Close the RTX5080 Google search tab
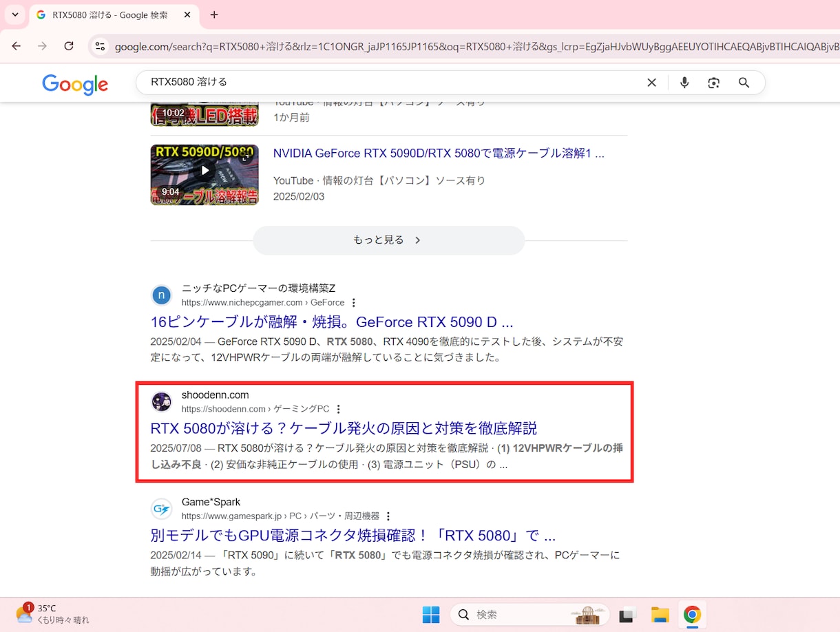This screenshot has height=632, width=840. (x=187, y=14)
